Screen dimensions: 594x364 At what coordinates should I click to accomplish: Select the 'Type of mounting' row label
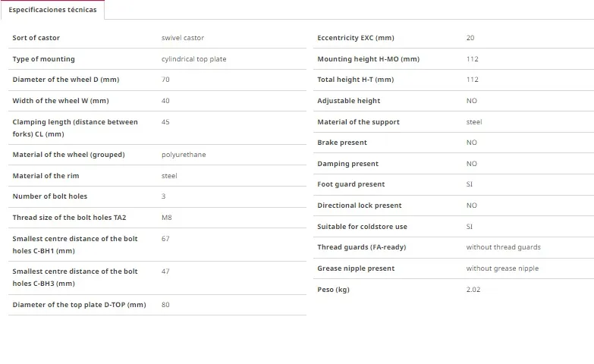43,59
